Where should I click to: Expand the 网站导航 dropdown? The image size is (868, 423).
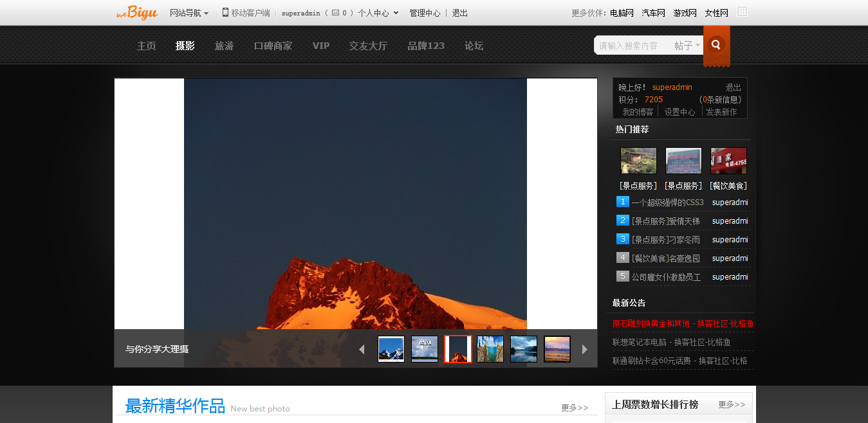189,13
